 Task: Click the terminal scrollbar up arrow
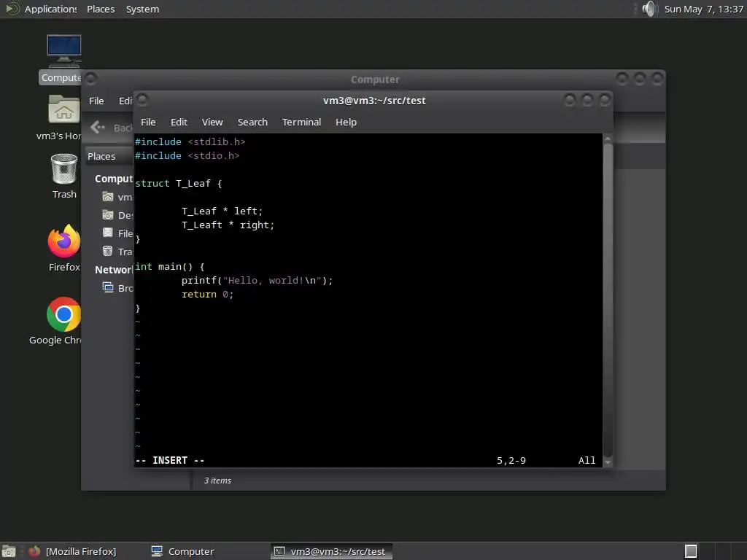[608, 139]
